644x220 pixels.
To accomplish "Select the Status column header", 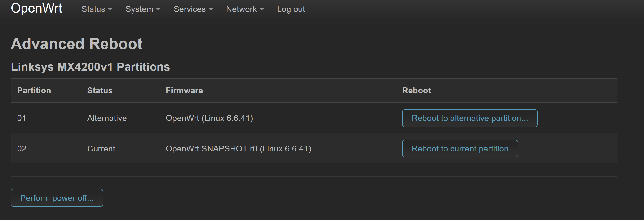I will [100, 91].
